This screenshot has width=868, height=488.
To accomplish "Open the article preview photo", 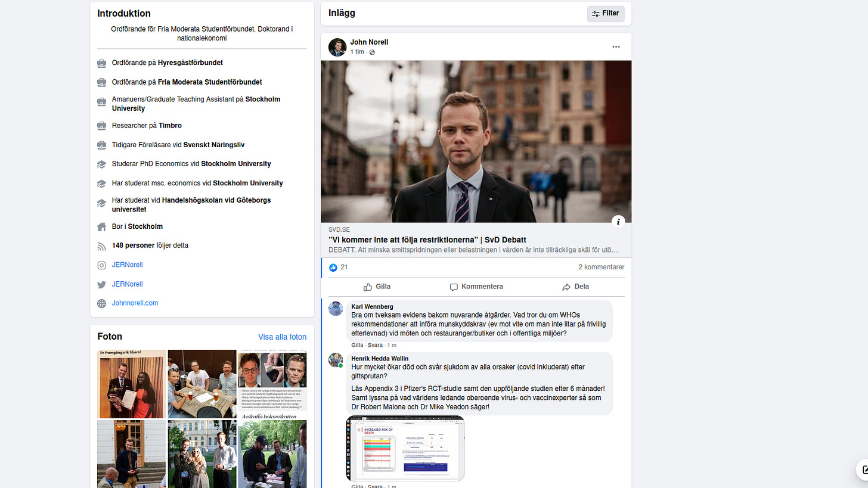I will [x=476, y=141].
